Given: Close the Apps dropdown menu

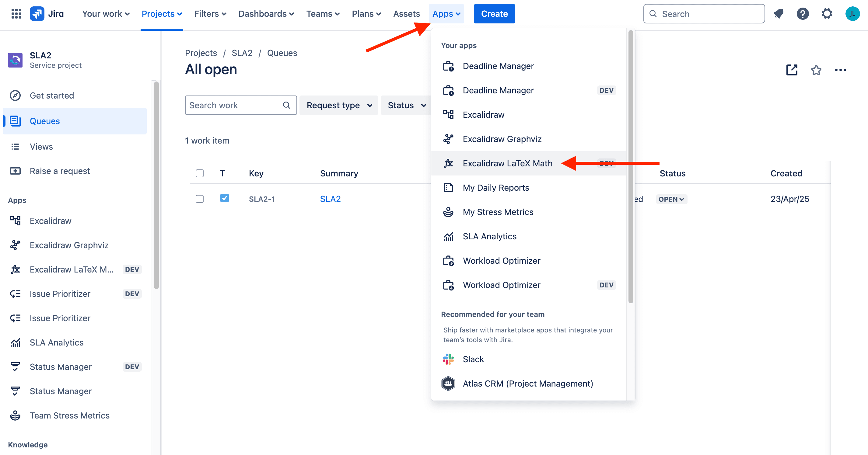Looking at the screenshot, I should click(446, 14).
